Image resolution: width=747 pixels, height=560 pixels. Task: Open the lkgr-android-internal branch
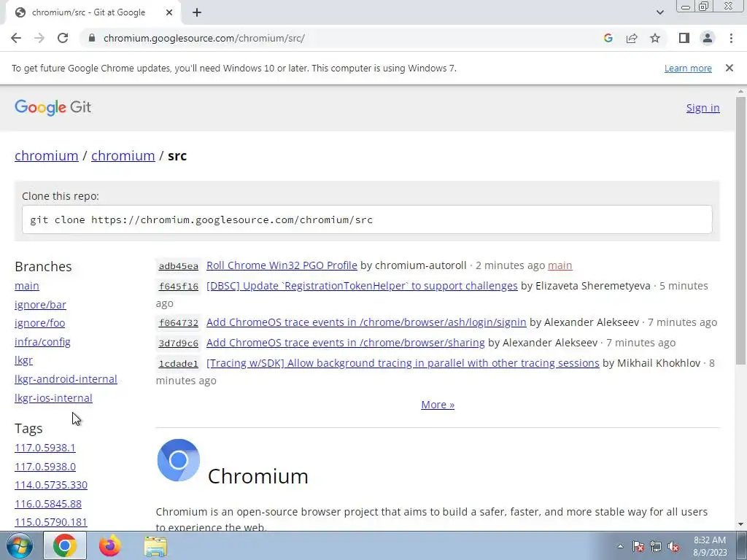click(66, 379)
